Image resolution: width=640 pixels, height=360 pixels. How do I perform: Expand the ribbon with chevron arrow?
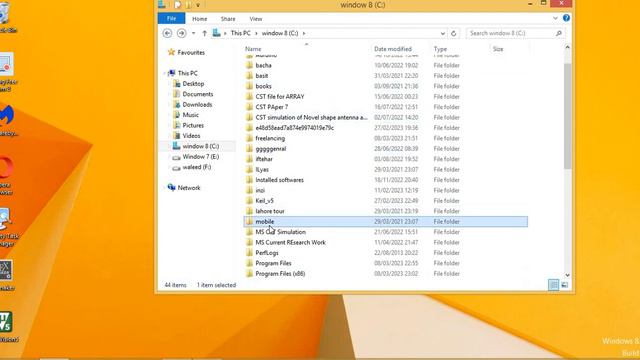pyautogui.click(x=555, y=18)
